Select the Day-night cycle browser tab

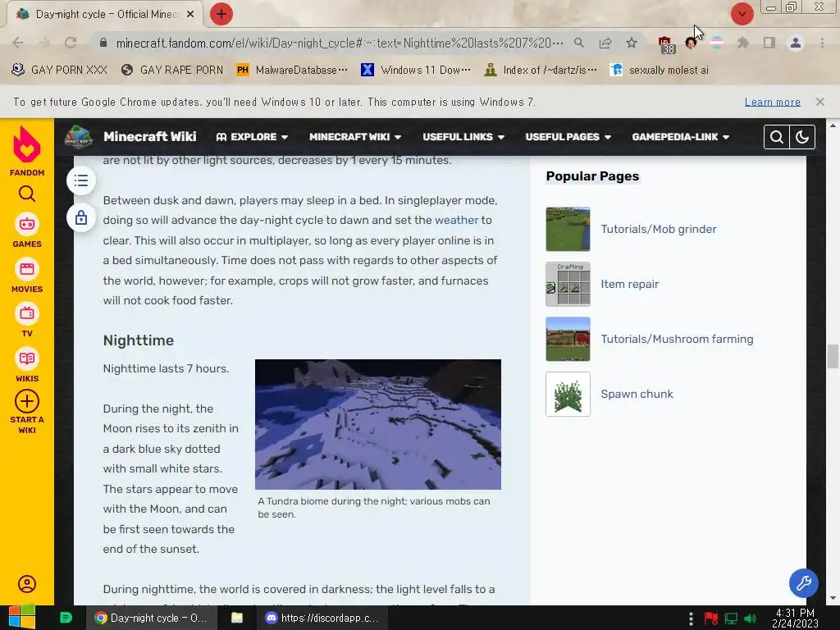point(105,15)
